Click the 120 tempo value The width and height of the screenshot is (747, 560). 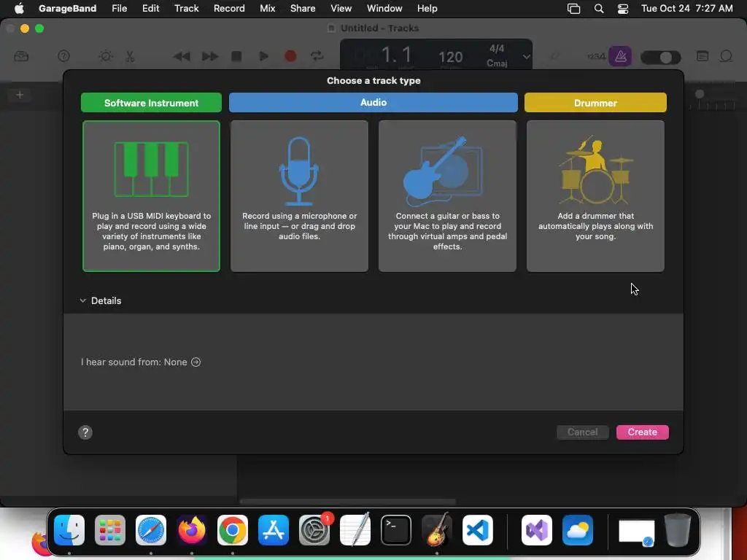(x=451, y=57)
